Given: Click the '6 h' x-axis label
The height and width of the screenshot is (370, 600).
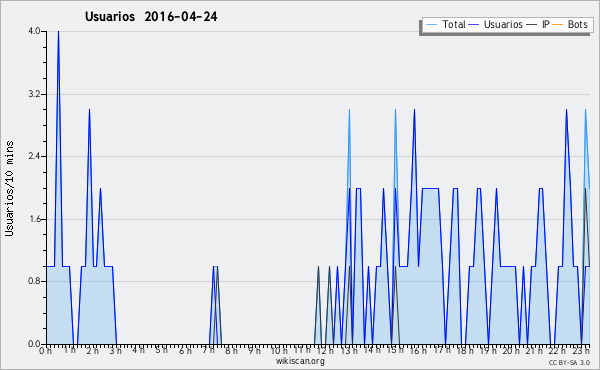Looking at the screenshot, I should tap(185, 350).
